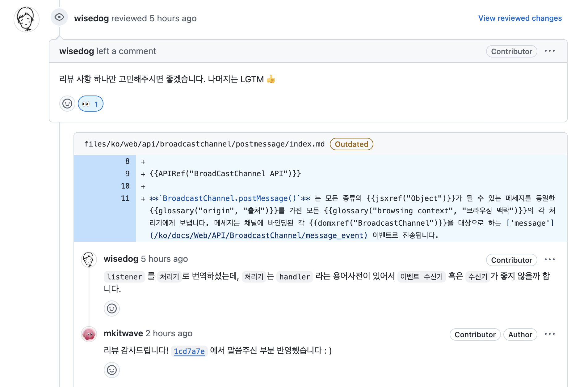Click mkitwave username in reply
Viewport: 588px width, 387px height.
coord(123,334)
